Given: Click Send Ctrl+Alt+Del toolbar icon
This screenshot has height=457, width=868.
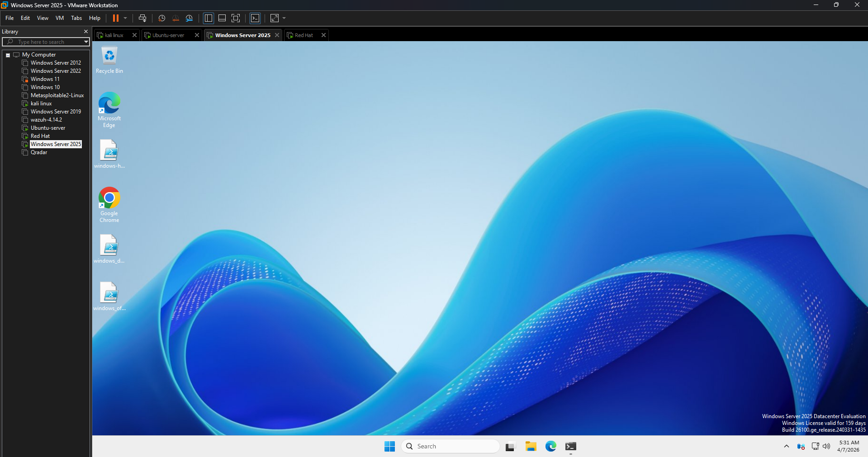Looking at the screenshot, I should (142, 18).
